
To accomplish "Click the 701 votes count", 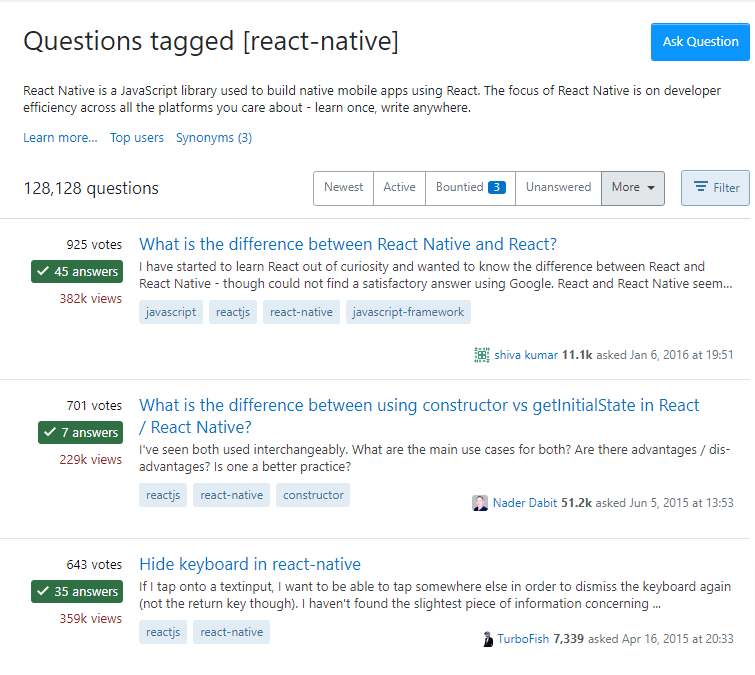I will tap(94, 405).
